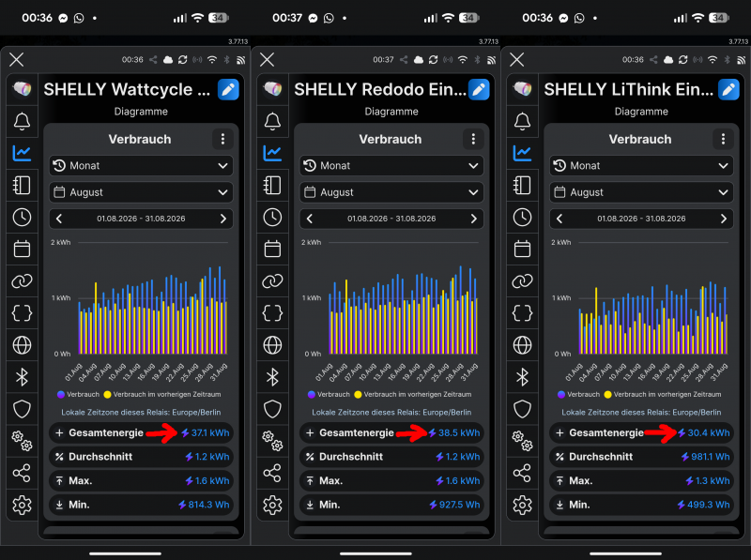Go to next month in Redodo date range
751x560 pixels.
pos(474,219)
